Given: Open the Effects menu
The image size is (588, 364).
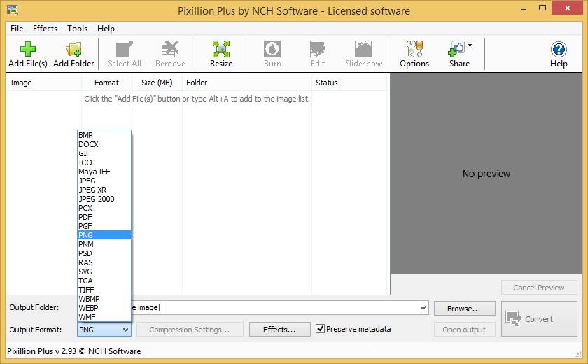Looking at the screenshot, I should point(45,29).
